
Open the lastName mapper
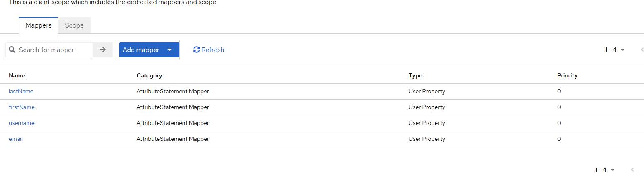tap(21, 92)
